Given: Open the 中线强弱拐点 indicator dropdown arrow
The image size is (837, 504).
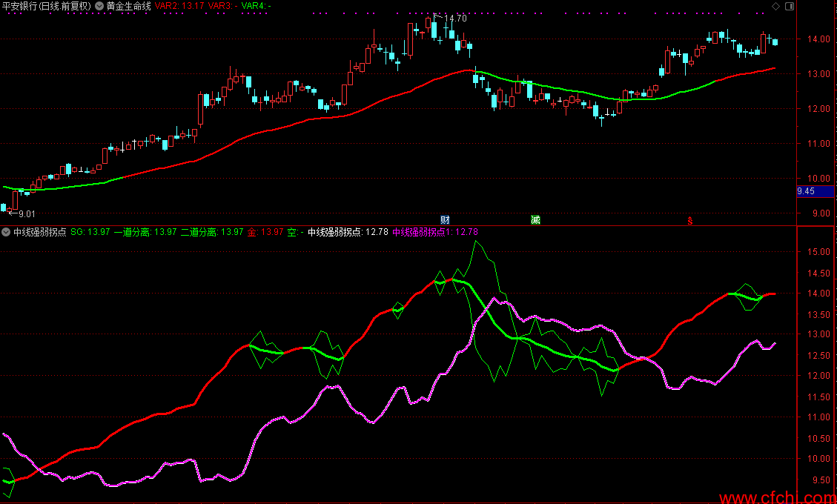Looking at the screenshot, I should (6, 232).
